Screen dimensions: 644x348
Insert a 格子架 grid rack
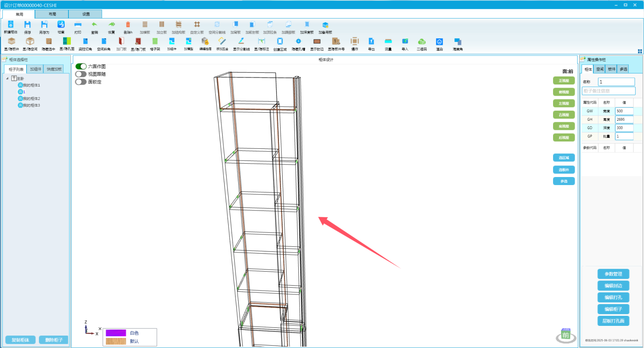click(155, 41)
